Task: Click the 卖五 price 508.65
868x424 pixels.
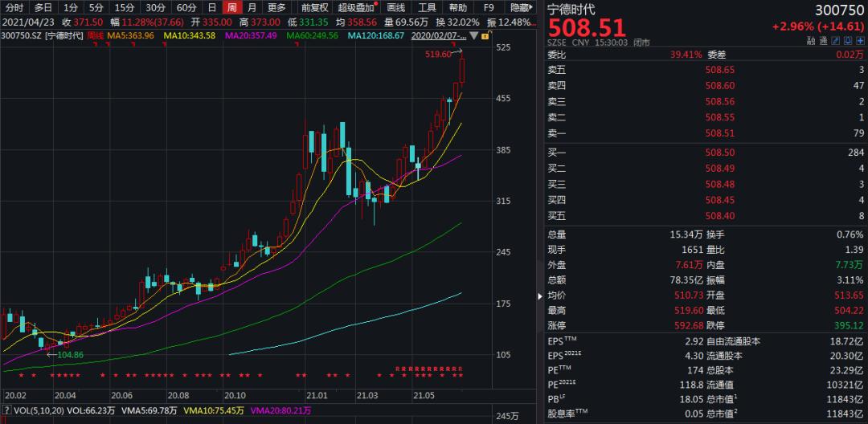Action: [720, 70]
